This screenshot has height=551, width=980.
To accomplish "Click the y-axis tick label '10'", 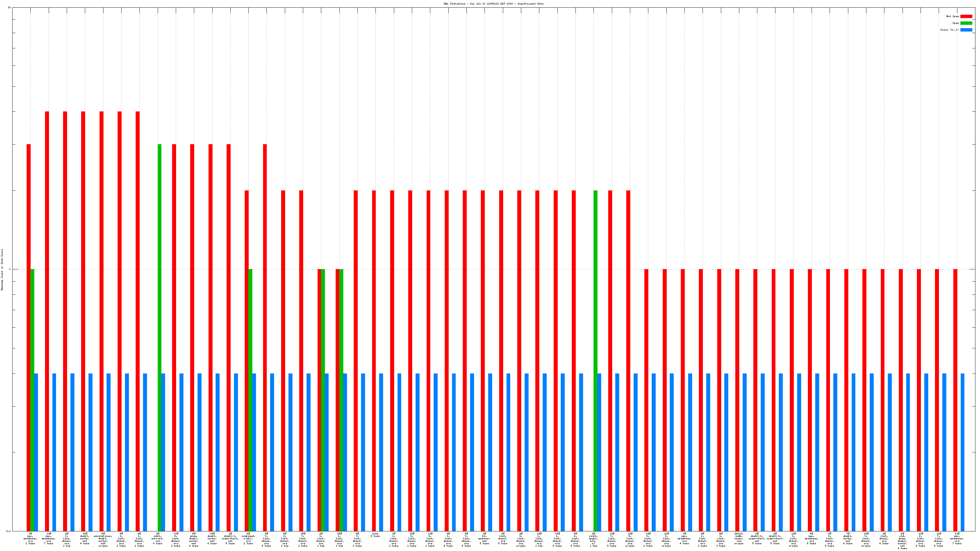I will point(9,8).
